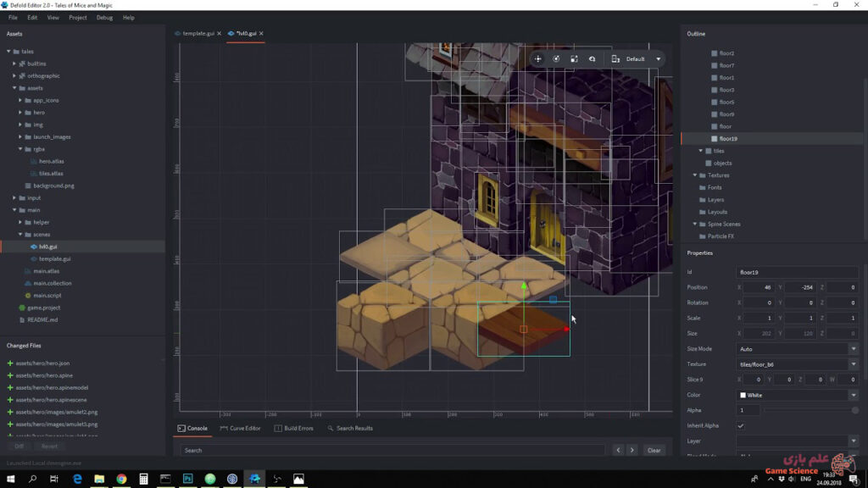Viewport: 868px width, 488px height.
Task: Expand the builtins folder
Action: (14, 64)
